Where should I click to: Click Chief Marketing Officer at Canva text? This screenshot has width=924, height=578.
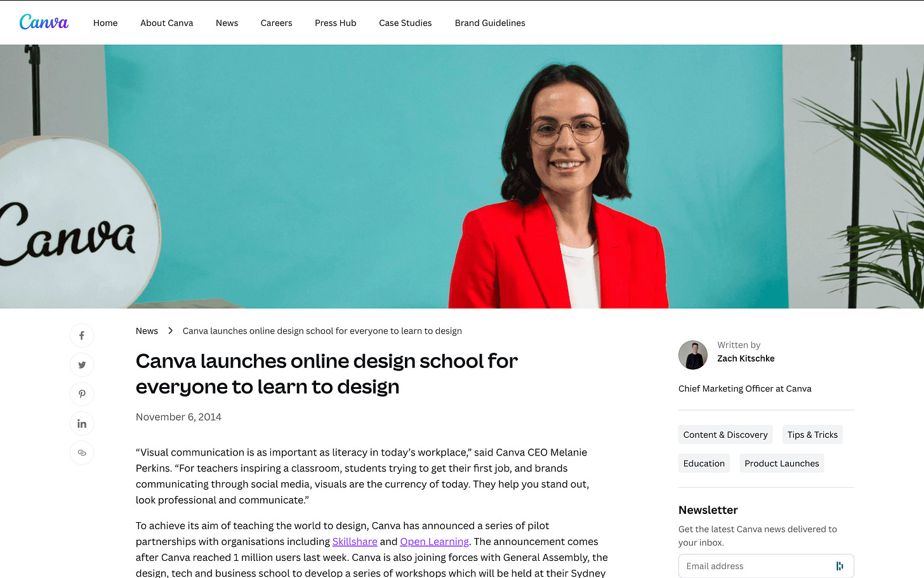pos(745,388)
